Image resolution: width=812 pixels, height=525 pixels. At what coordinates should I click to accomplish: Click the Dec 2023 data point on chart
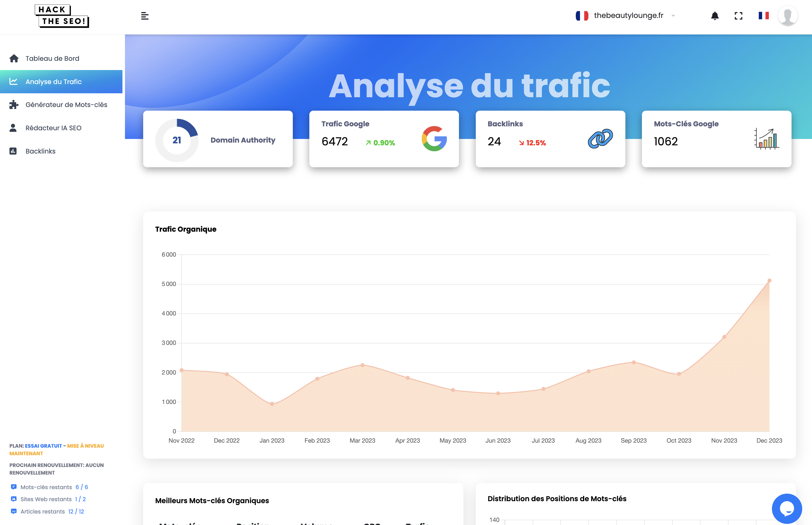[x=769, y=280]
